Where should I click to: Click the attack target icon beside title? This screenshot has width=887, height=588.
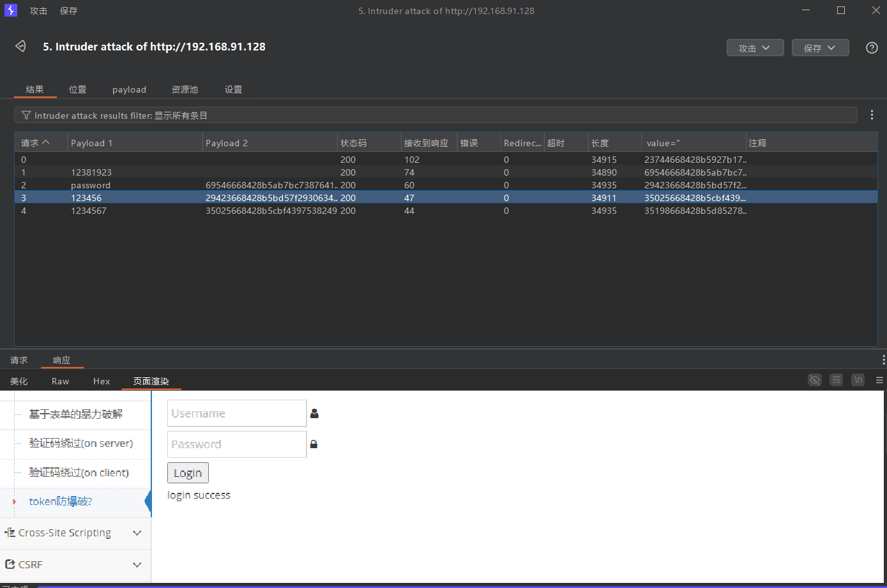point(20,47)
